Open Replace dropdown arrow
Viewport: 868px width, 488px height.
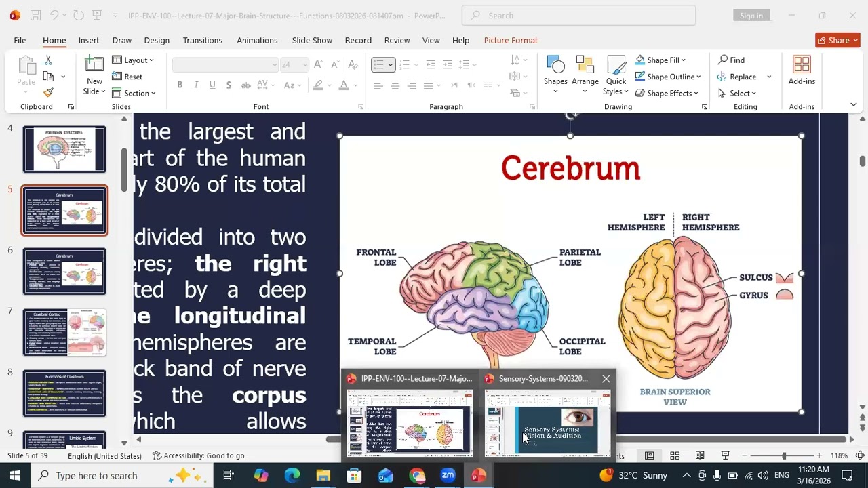[x=769, y=77]
